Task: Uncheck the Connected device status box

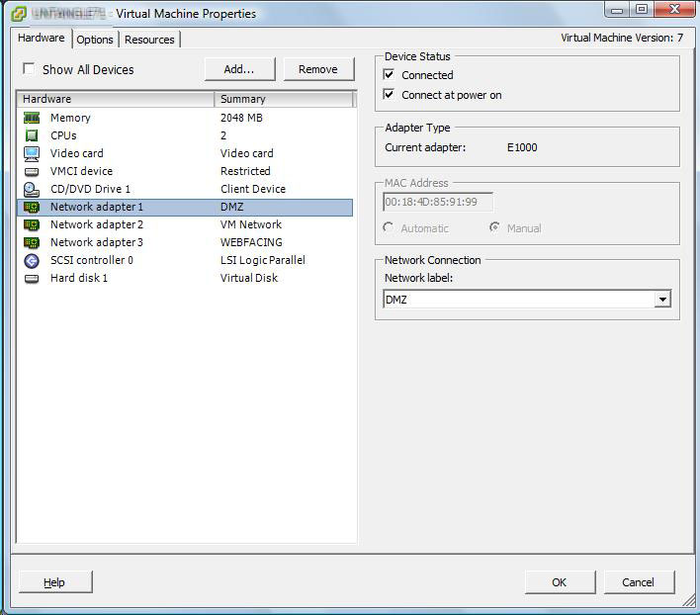Action: 389,75
